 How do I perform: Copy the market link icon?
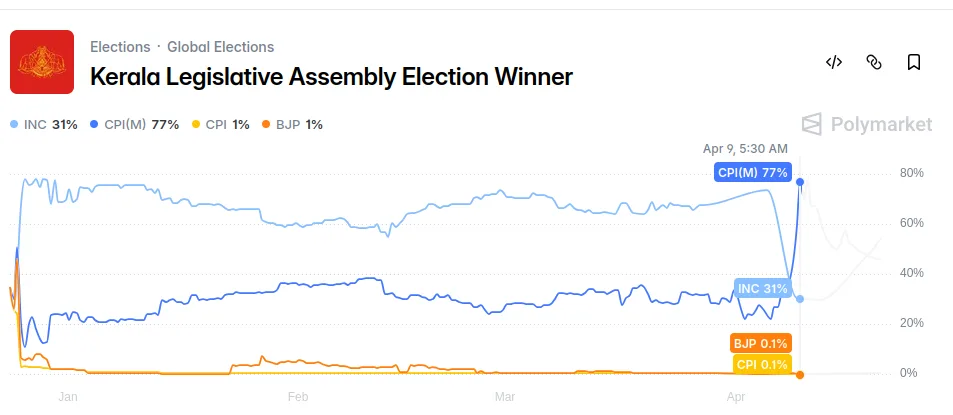873,62
